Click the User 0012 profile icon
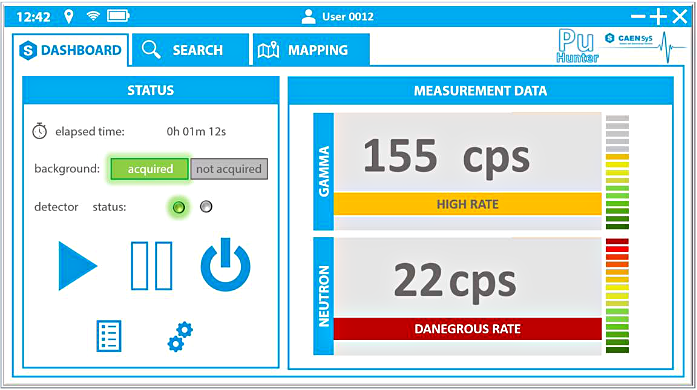 pyautogui.click(x=308, y=16)
